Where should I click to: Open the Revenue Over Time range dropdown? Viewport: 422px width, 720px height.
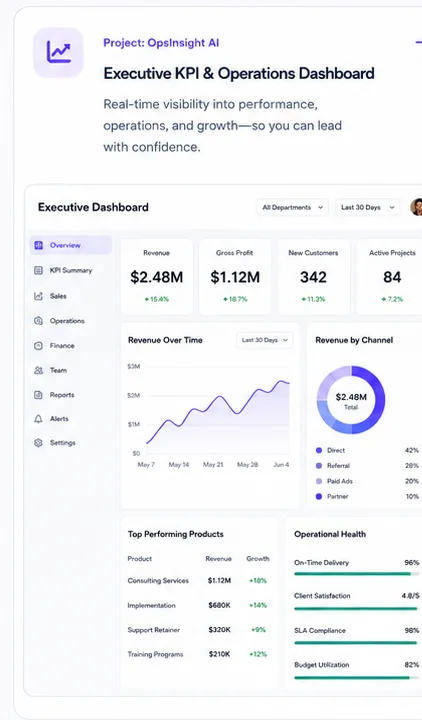(264, 340)
